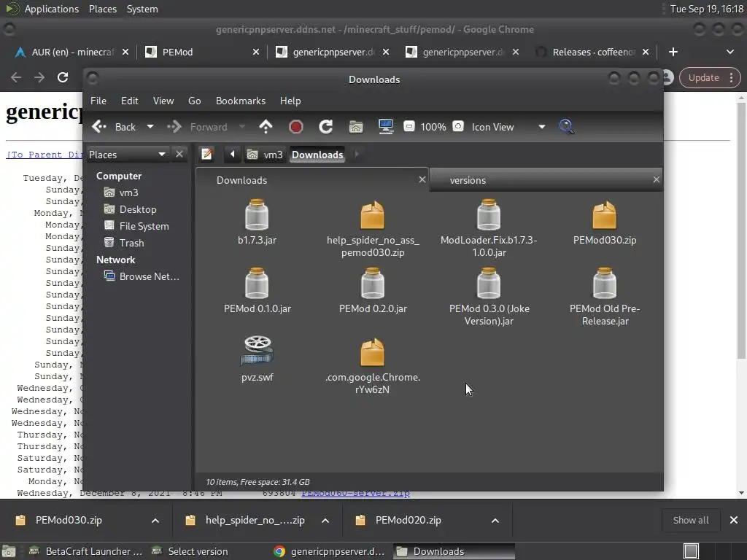Open the Bookmarks menu
This screenshot has width=747, height=560.
click(x=241, y=101)
